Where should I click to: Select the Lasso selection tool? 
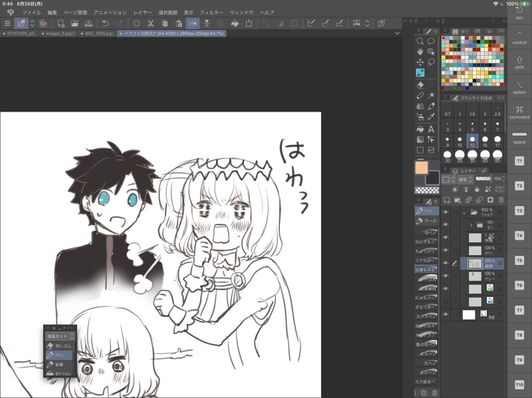pyautogui.click(x=431, y=62)
